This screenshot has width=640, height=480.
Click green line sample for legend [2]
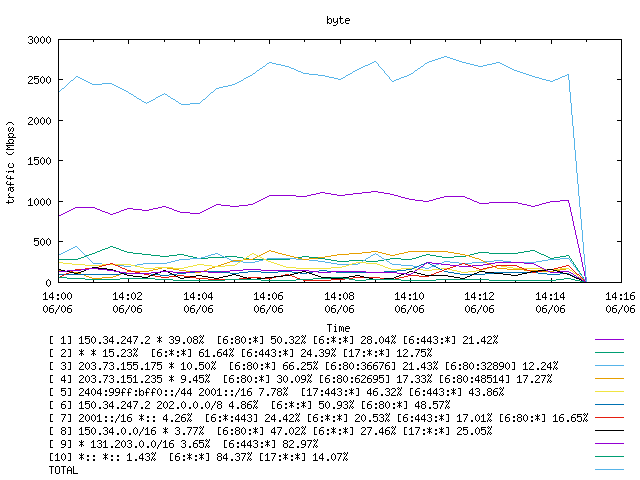click(x=609, y=352)
